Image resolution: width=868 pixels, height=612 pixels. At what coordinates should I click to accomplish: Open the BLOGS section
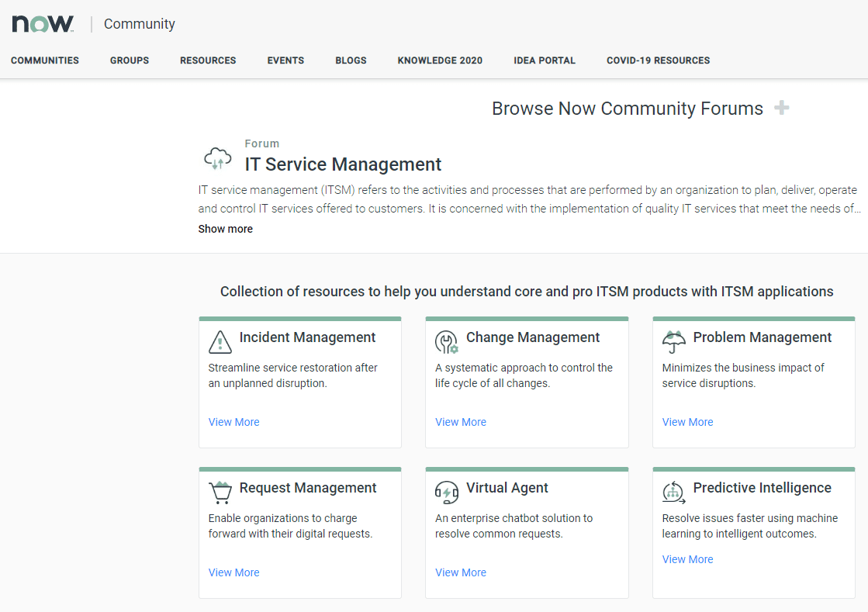click(351, 61)
